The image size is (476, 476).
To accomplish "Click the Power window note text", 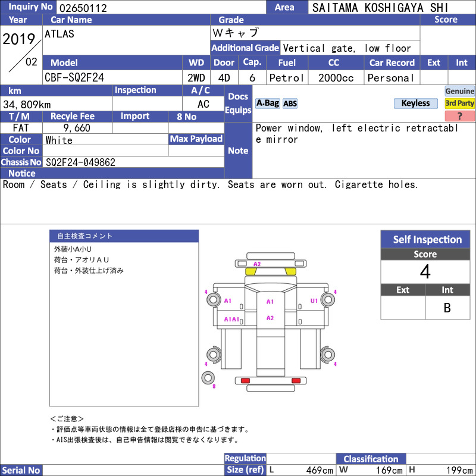I will pyautogui.click(x=357, y=133).
